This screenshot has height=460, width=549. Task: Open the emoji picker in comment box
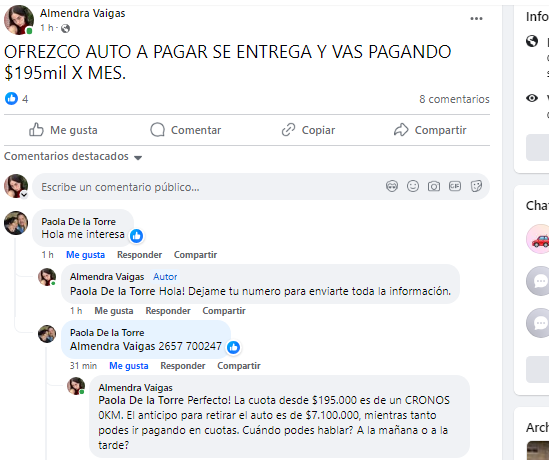click(x=413, y=186)
